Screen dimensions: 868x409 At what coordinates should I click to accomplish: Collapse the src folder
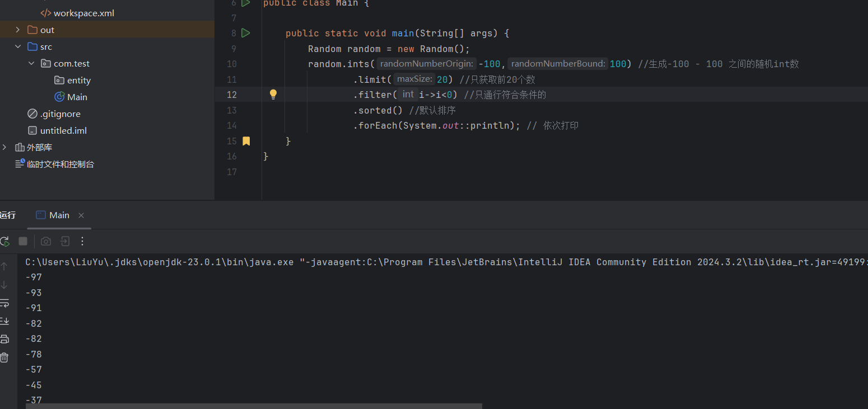pos(18,46)
